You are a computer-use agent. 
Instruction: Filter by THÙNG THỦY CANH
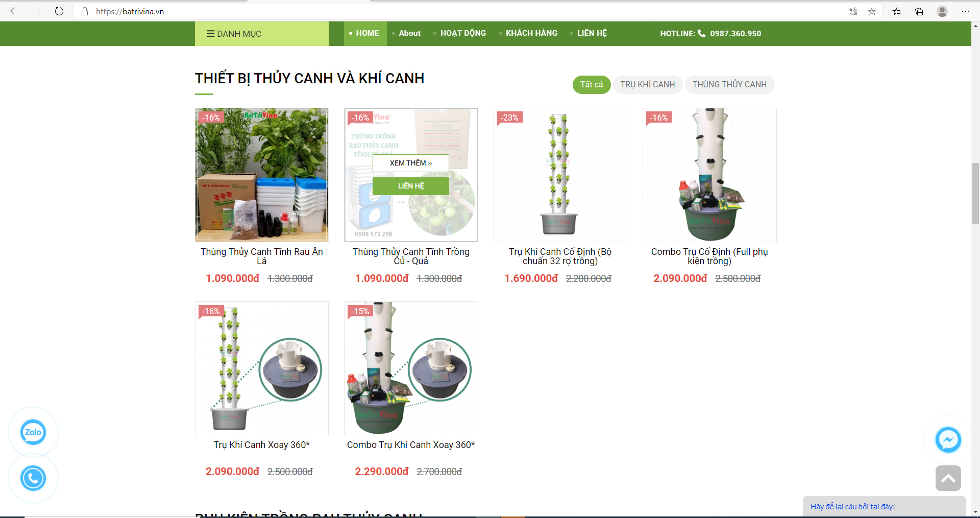click(x=729, y=84)
